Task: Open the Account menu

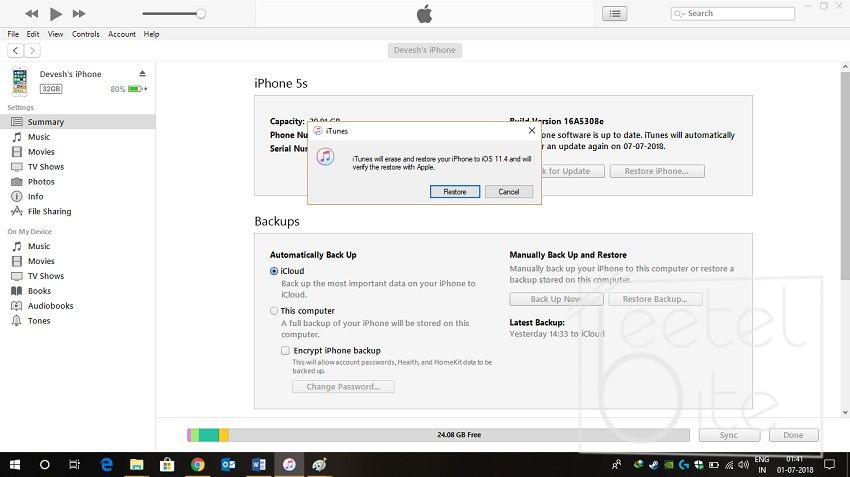Action: [x=122, y=34]
